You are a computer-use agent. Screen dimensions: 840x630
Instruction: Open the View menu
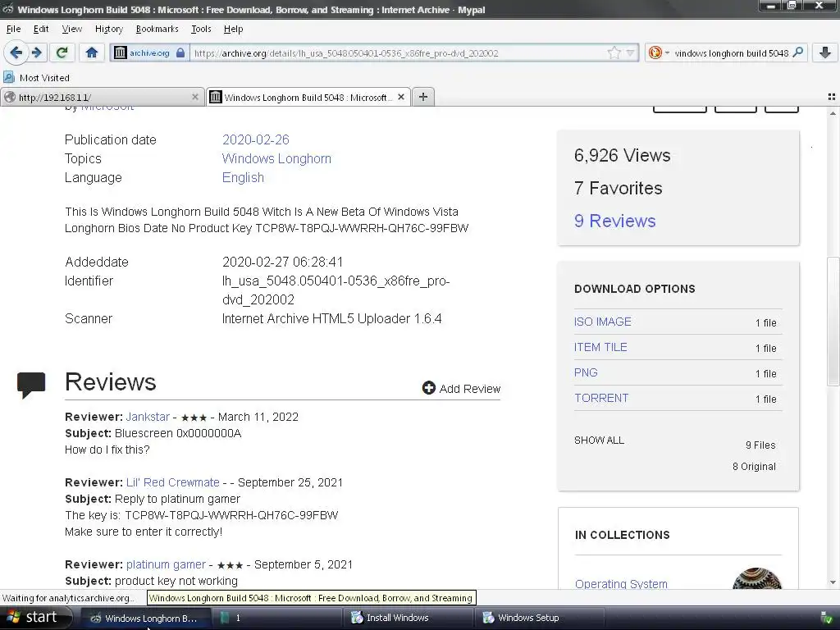(72, 29)
